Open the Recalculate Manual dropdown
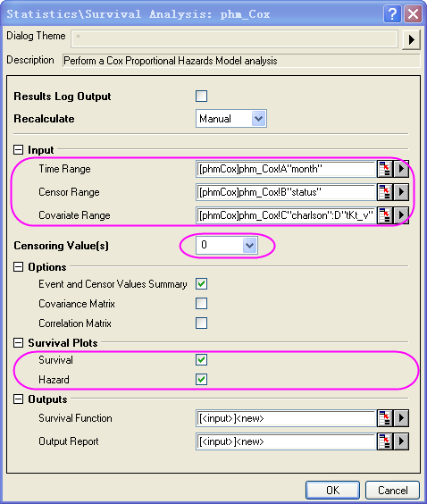The height and width of the screenshot is (504, 427). click(x=231, y=119)
